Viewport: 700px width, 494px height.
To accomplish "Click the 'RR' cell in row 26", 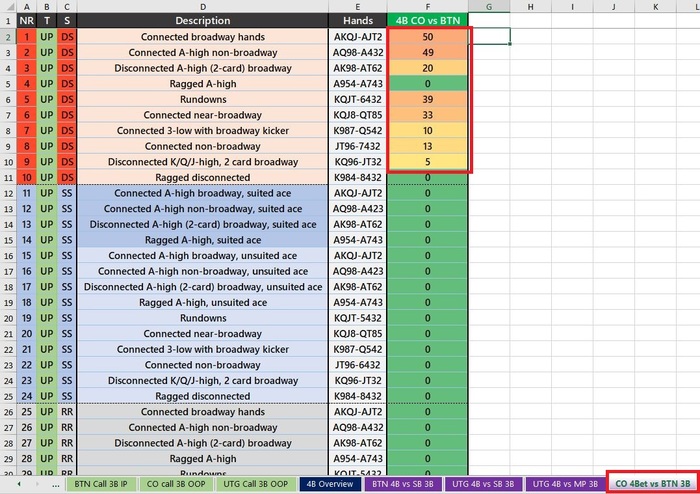I will pyautogui.click(x=67, y=412).
